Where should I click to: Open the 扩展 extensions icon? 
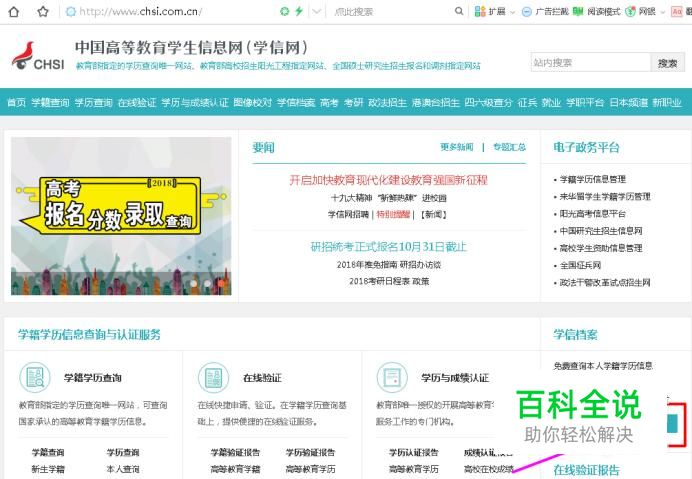[480, 11]
